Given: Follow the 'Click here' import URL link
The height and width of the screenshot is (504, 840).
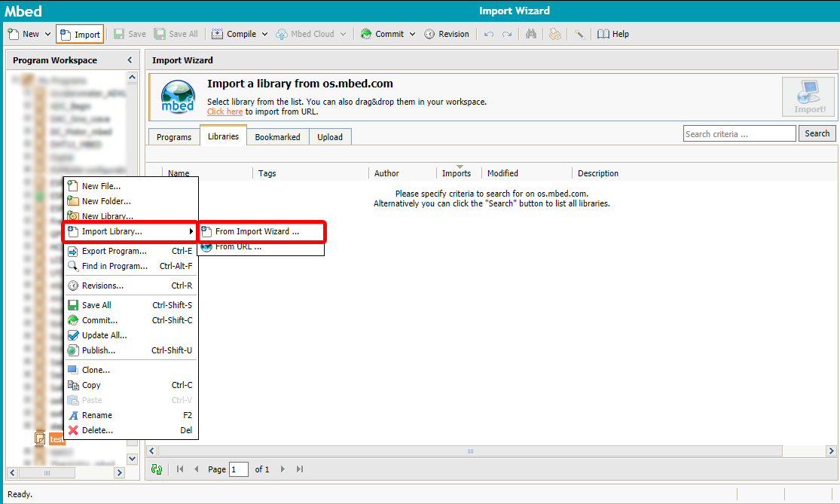Looking at the screenshot, I should tap(225, 111).
